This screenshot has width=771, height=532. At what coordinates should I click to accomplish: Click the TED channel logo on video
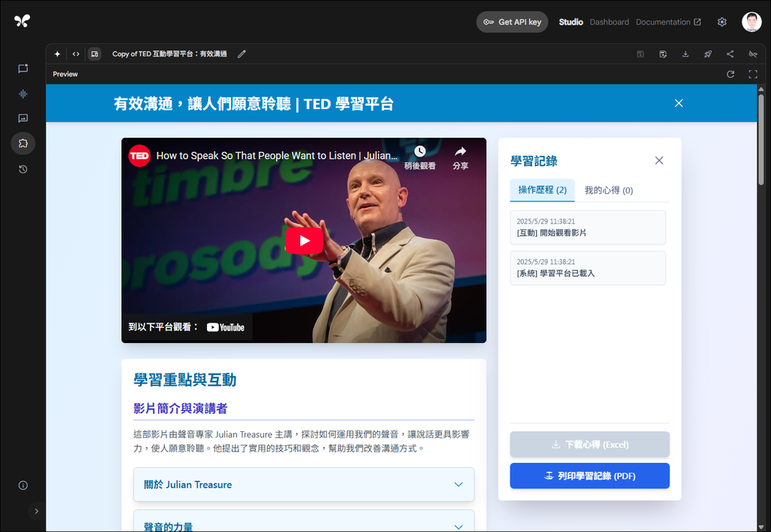pos(139,156)
